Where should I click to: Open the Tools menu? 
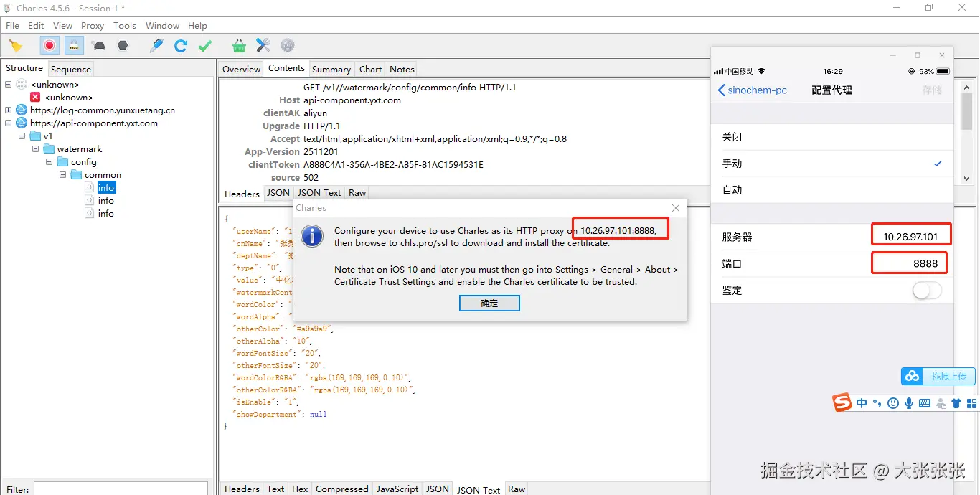pos(125,25)
